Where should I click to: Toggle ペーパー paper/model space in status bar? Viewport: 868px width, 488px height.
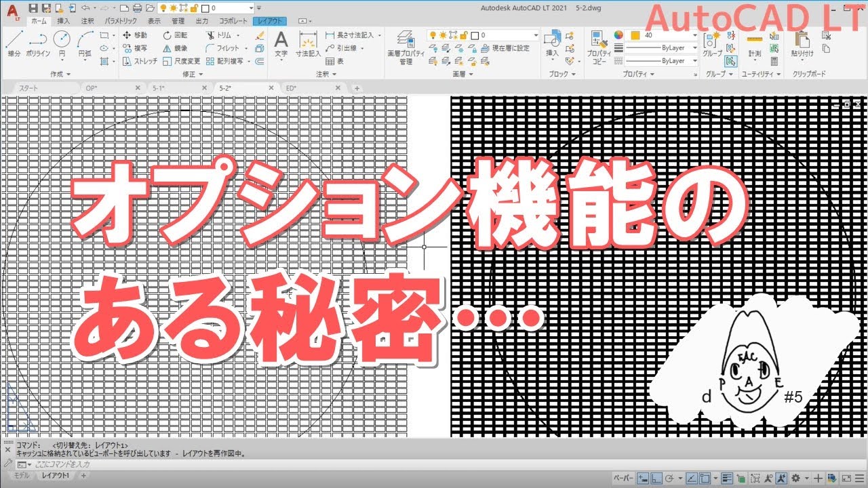click(x=623, y=477)
